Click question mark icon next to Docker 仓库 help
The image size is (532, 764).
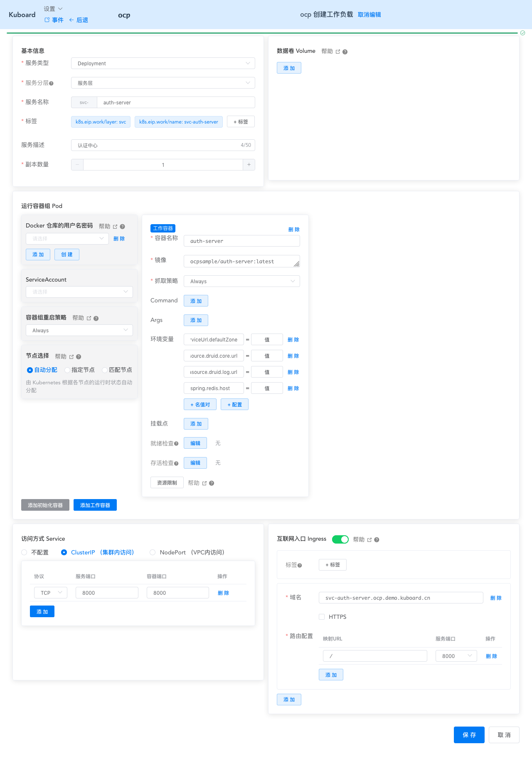(x=123, y=227)
